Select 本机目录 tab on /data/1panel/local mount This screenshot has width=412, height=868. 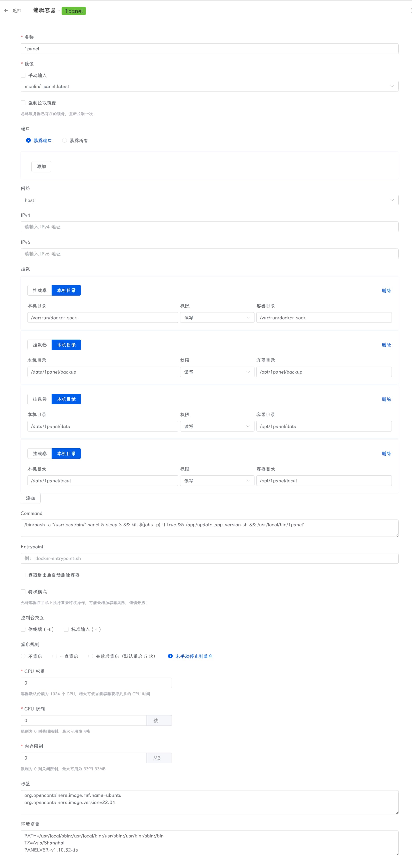[x=66, y=454]
